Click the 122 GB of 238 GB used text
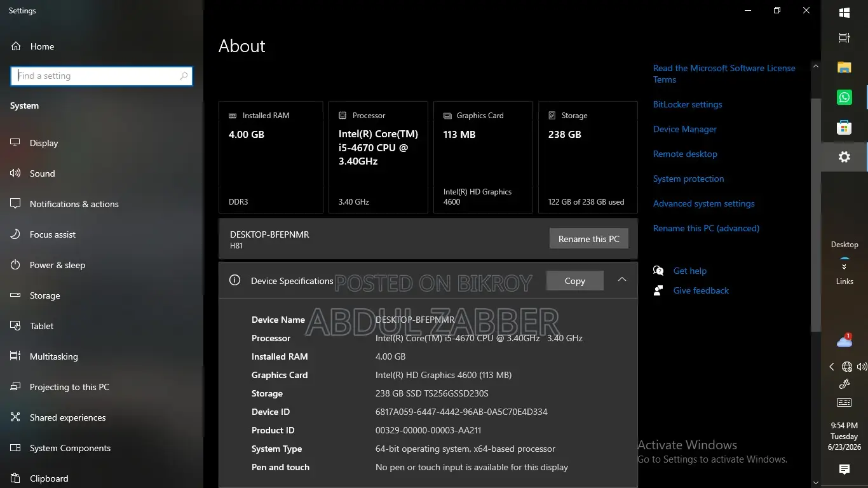This screenshot has width=868, height=488. pos(586,202)
